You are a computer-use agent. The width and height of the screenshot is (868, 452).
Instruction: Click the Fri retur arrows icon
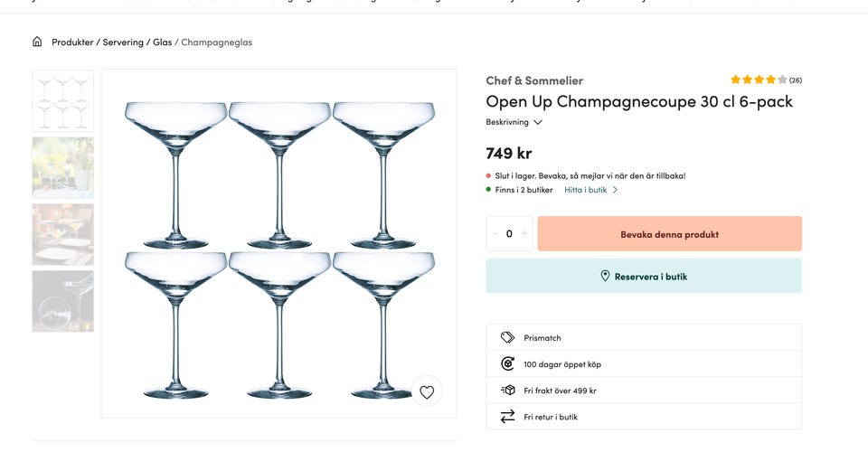click(507, 417)
